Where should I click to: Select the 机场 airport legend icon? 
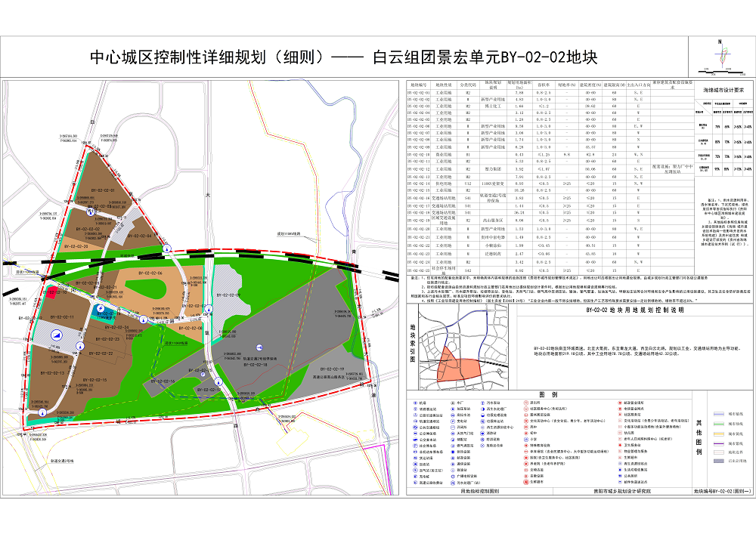(x=415, y=403)
